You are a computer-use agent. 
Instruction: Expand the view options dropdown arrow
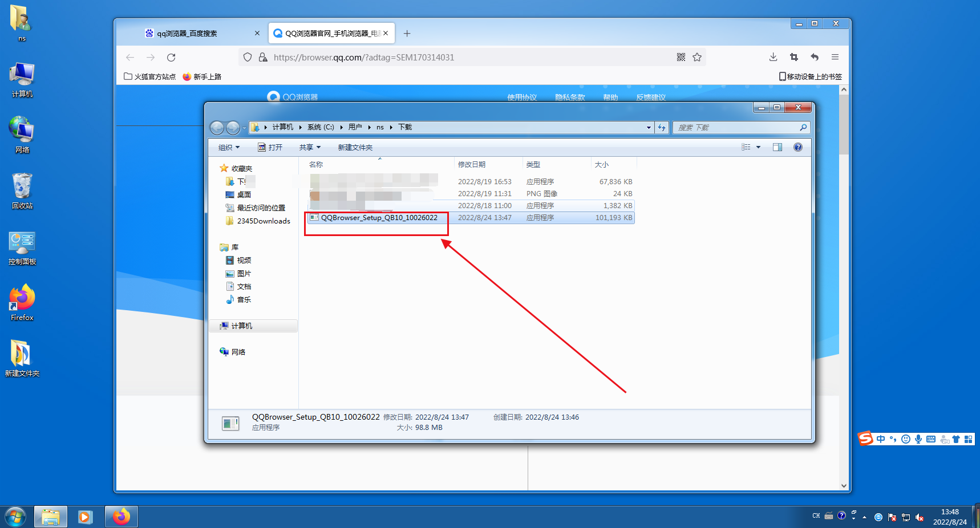tap(758, 147)
